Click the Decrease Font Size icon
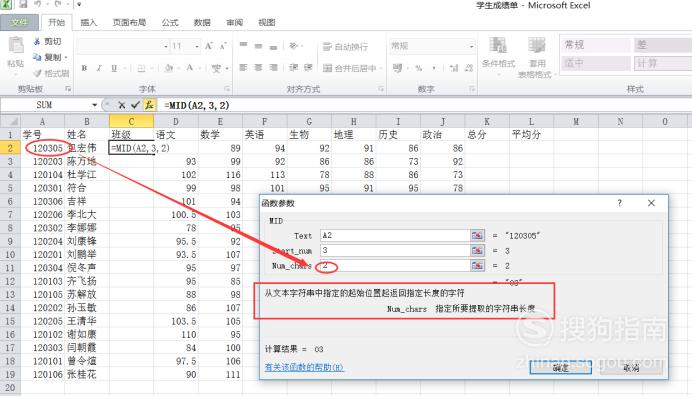The height and width of the screenshot is (396, 692). coord(223,46)
